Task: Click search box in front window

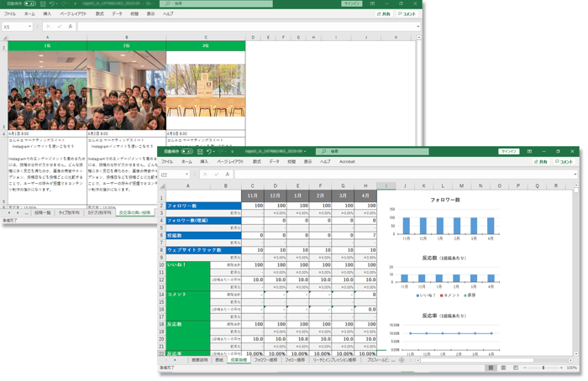Action: tap(372, 151)
